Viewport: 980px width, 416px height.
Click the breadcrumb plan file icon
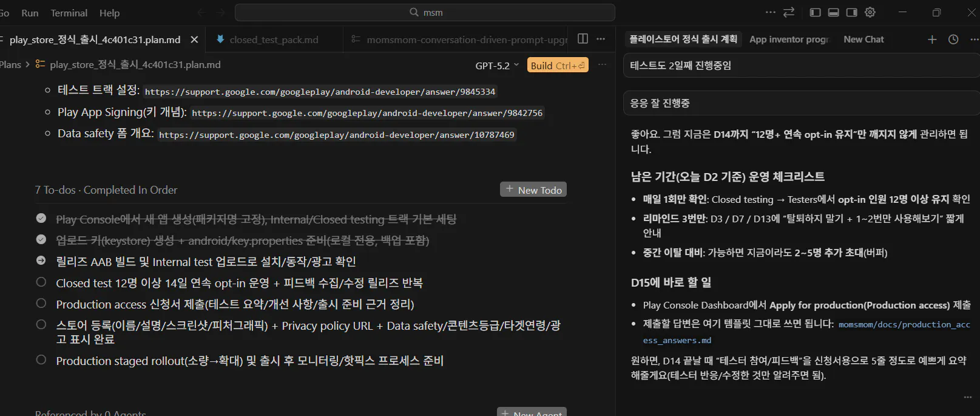pos(40,64)
